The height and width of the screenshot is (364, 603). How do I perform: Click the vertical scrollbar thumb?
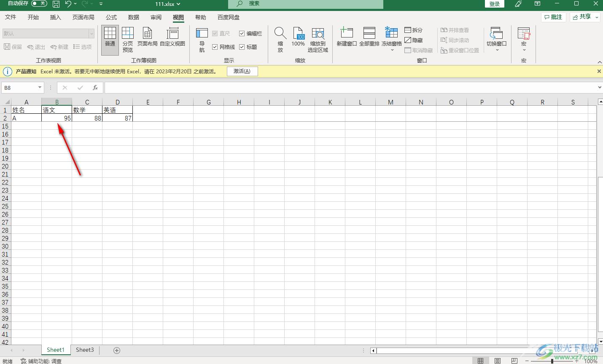pyautogui.click(x=600, y=255)
